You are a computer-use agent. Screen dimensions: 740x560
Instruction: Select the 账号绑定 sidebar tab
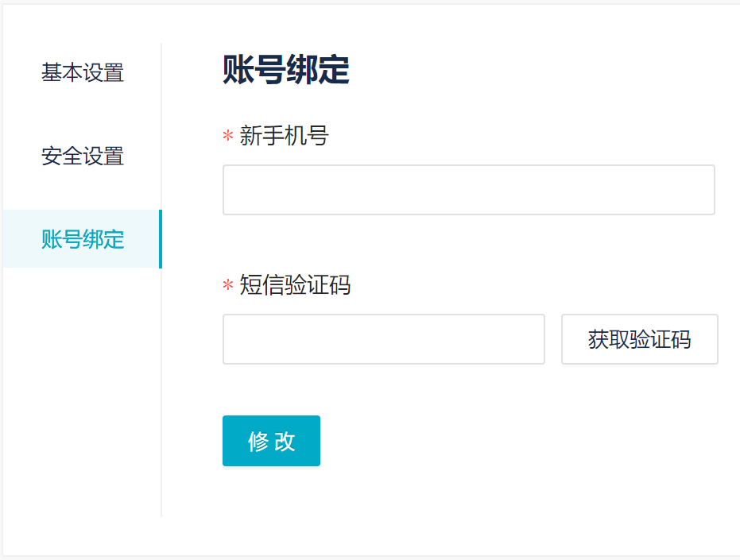pyautogui.click(x=83, y=239)
